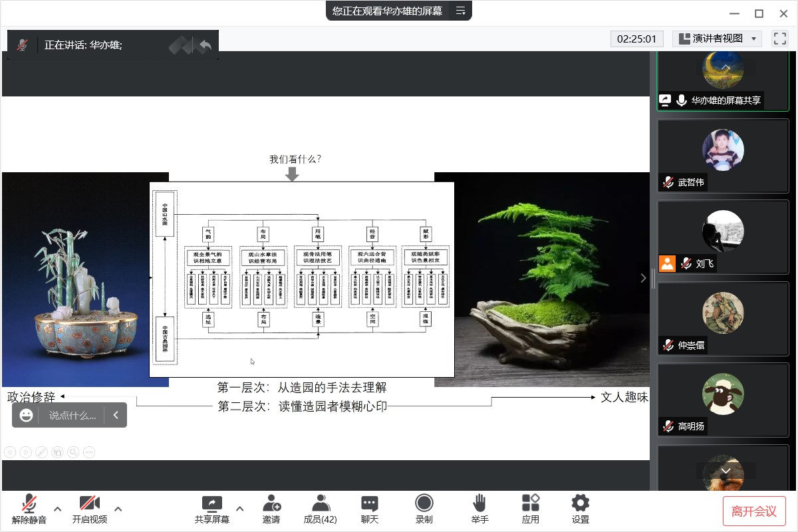The height and width of the screenshot is (532, 798).
Task: Start recording with the 录制 button
Action: pos(424,509)
